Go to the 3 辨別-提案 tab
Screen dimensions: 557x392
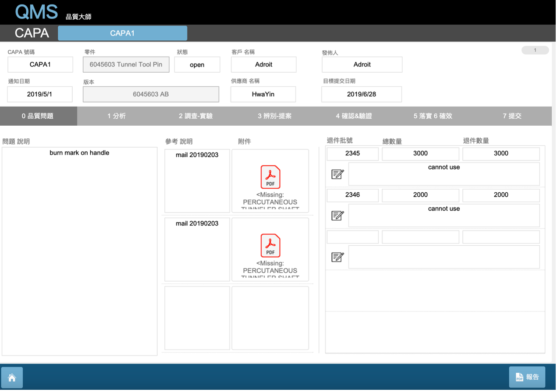tap(275, 116)
